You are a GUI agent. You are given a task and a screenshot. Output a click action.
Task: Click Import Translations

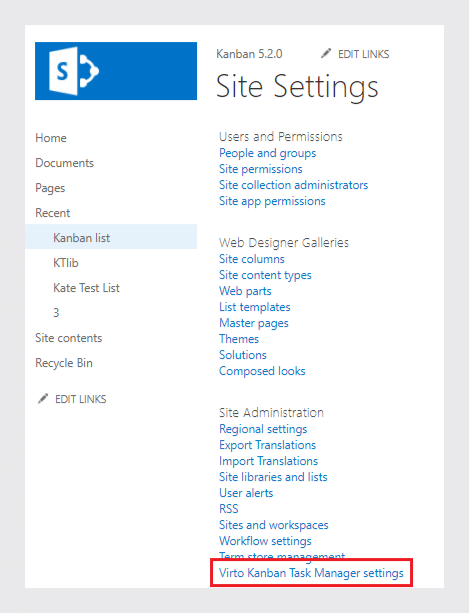(269, 461)
